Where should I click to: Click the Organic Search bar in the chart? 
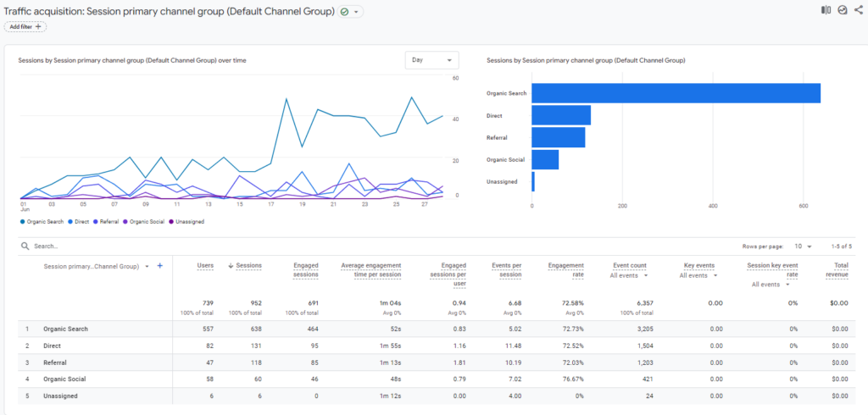pos(676,93)
